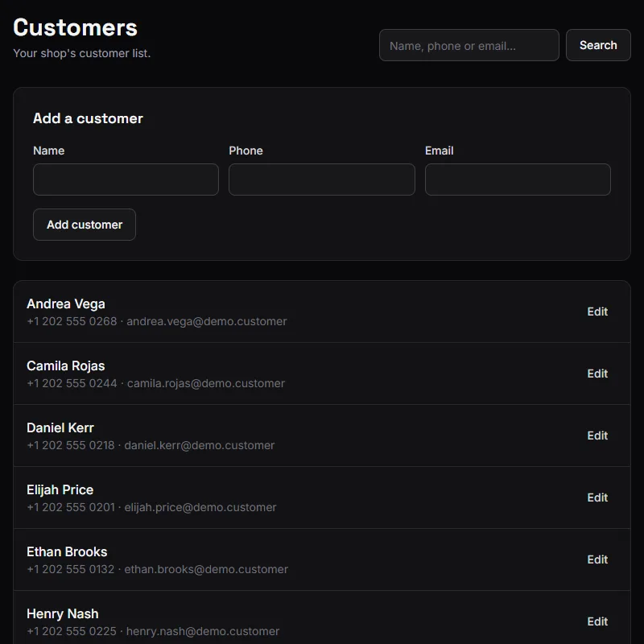Select the Email input field
The width and height of the screenshot is (644, 644).
point(518,180)
